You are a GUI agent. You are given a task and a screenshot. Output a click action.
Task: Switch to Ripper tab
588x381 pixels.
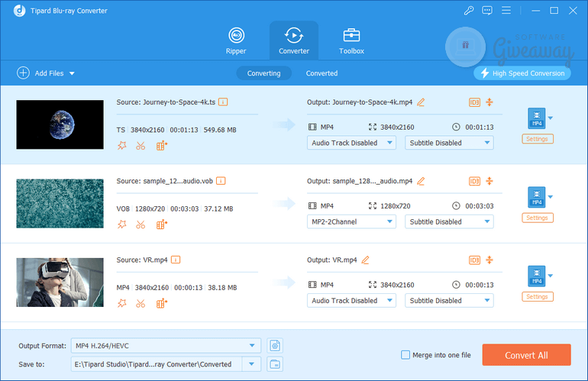click(x=236, y=41)
